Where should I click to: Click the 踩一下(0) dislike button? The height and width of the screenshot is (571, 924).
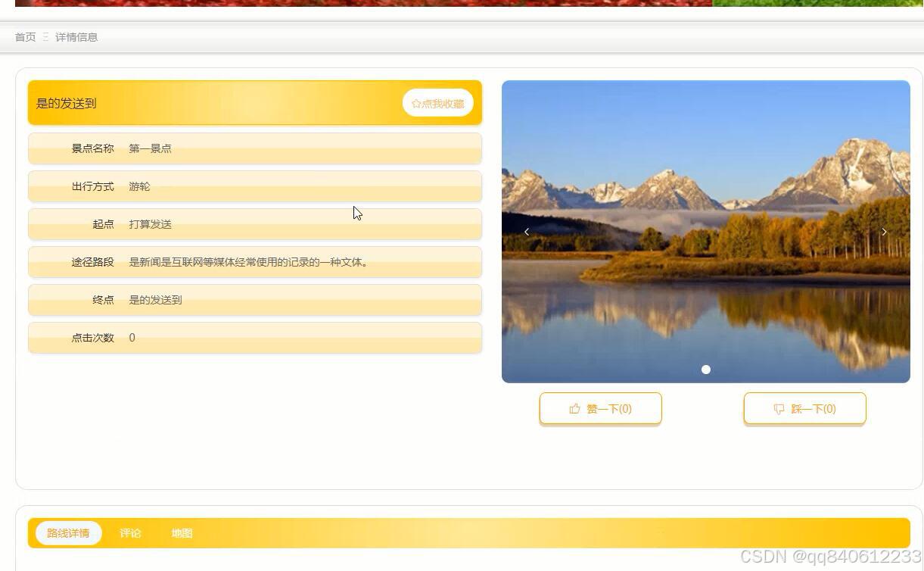805,409
